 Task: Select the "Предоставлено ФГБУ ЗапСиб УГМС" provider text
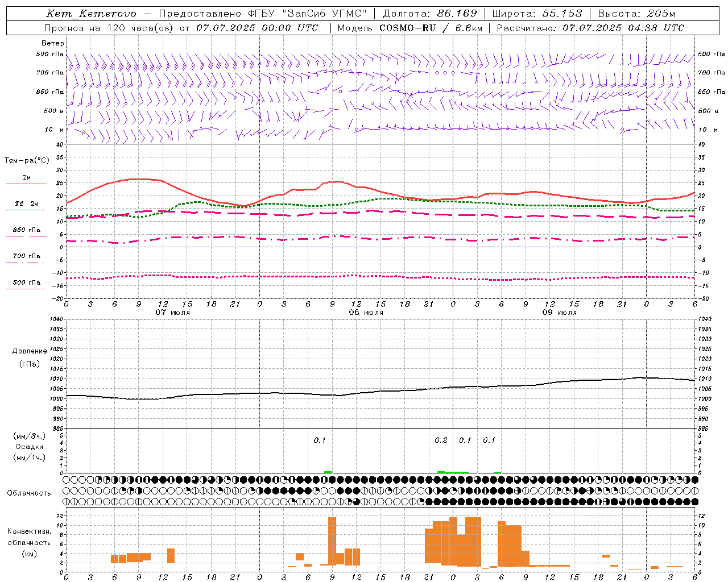[263, 14]
